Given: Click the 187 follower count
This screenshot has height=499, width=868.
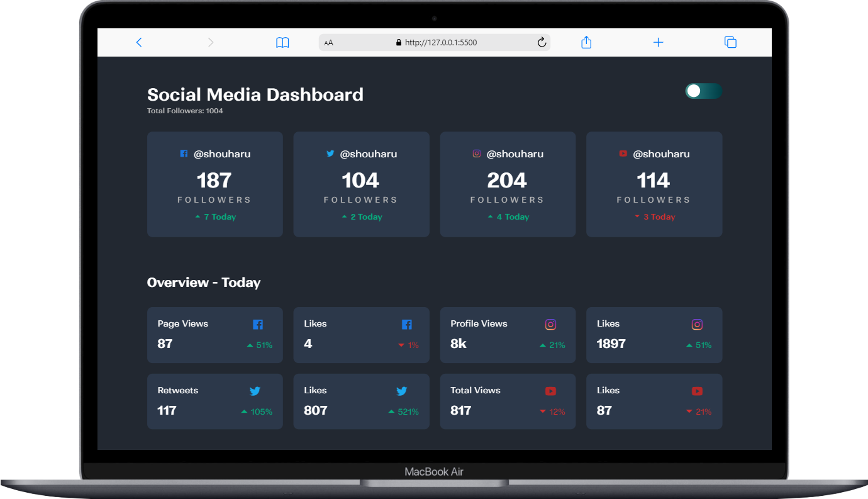Looking at the screenshot, I should tap(214, 181).
